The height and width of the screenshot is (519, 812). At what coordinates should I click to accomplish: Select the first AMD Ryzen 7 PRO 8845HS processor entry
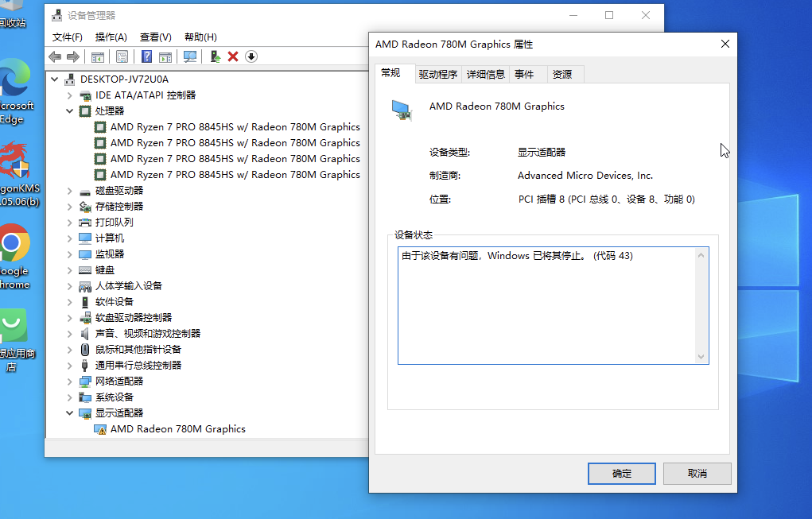235,127
